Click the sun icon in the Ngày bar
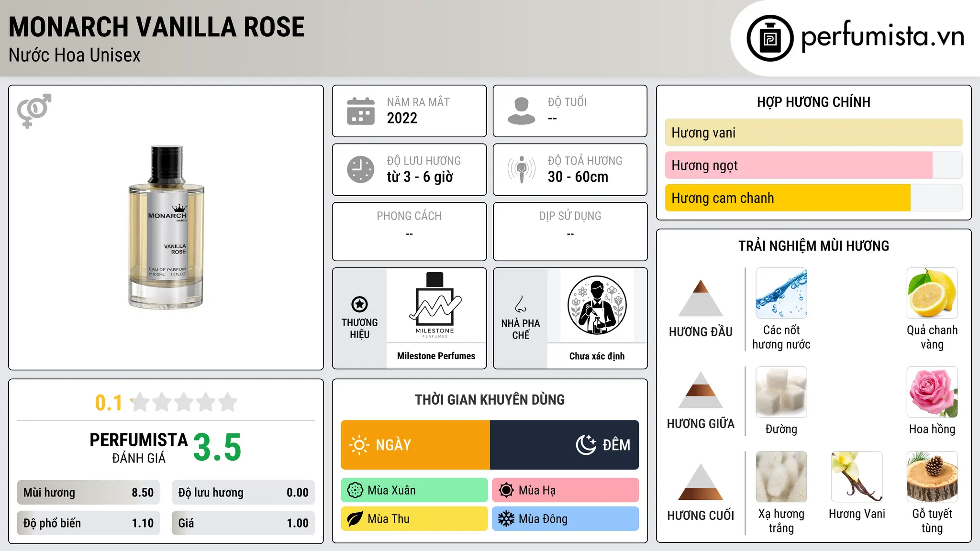The height and width of the screenshot is (551, 980). pos(359,445)
